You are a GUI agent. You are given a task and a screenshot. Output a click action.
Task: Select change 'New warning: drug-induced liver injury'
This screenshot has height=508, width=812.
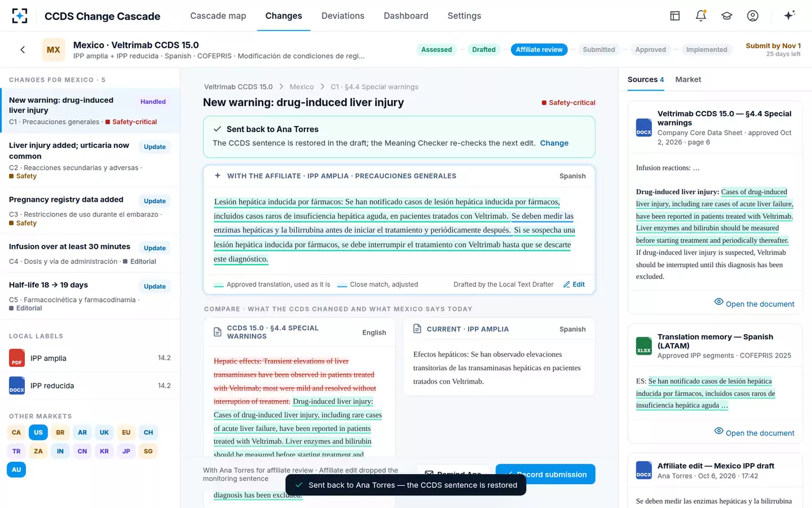[x=90, y=111]
